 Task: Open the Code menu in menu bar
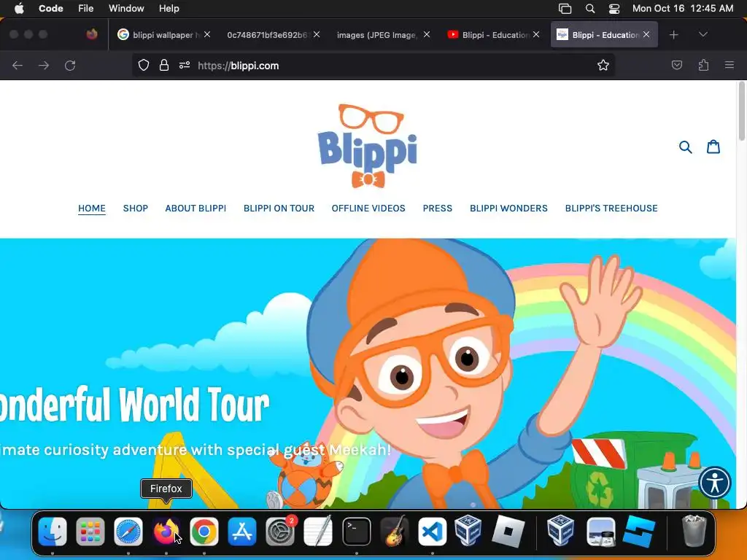click(x=51, y=9)
